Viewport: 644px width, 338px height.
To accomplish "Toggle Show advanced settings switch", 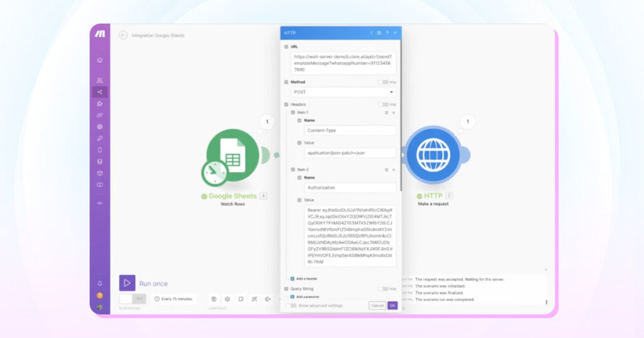I will coord(291,305).
